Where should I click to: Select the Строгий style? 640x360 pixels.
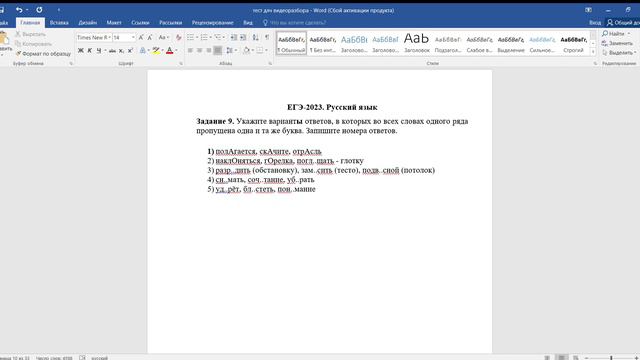click(573, 43)
